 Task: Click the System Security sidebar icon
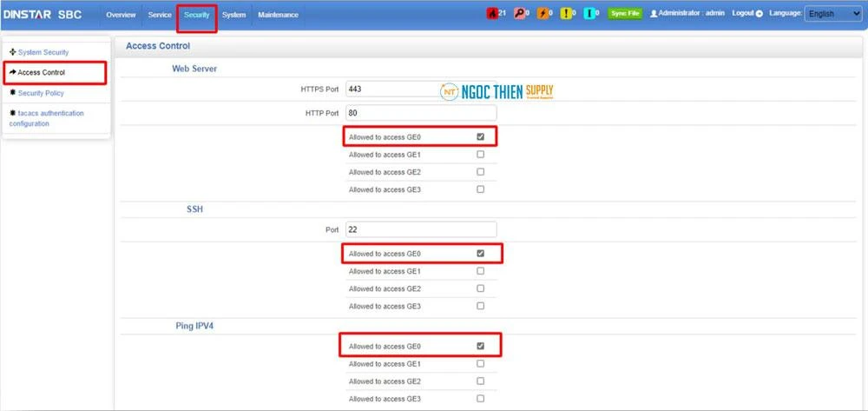13,52
